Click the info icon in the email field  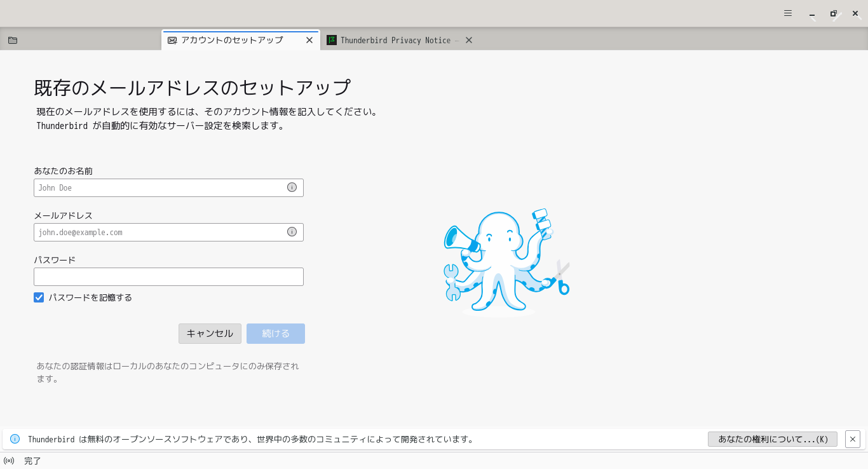pos(292,232)
